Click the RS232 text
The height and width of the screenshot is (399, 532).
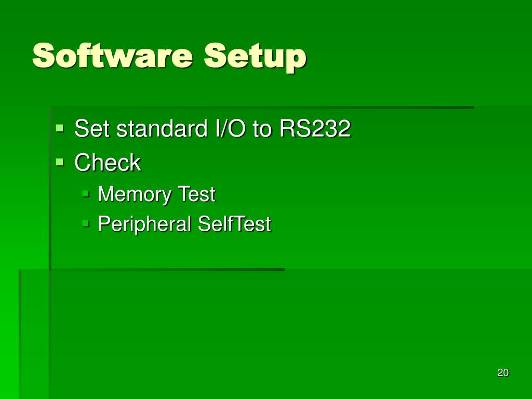(x=315, y=128)
